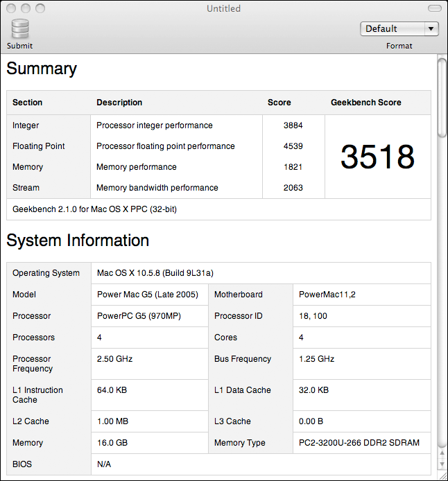The image size is (448, 481).
Task: Click the Description column header
Action: point(119,103)
